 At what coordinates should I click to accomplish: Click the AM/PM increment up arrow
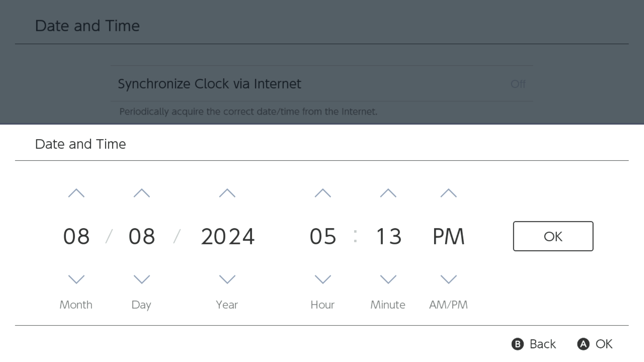pos(448,193)
